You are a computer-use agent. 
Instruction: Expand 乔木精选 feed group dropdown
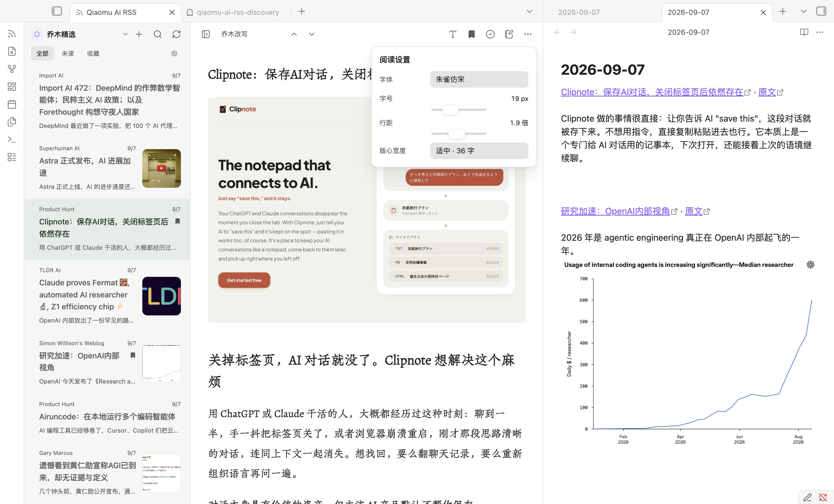pos(125,34)
